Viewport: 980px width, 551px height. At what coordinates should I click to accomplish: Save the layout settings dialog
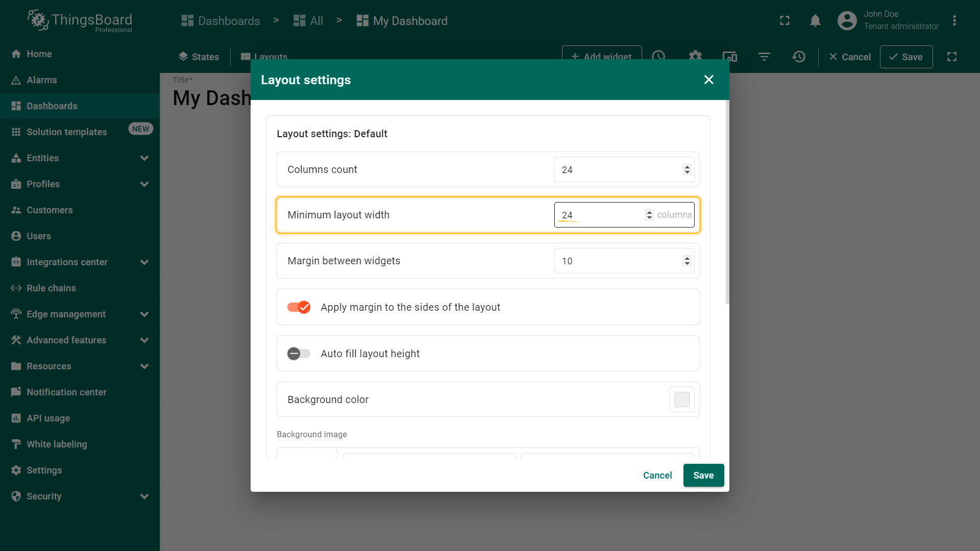(703, 475)
